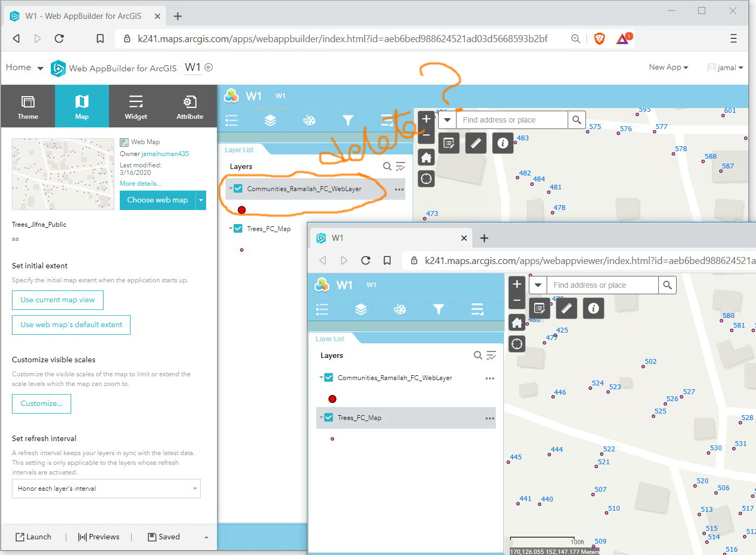The height and width of the screenshot is (555, 756).
Task: Open the Filter funnel widget in the front viewer window
Action: (439, 309)
